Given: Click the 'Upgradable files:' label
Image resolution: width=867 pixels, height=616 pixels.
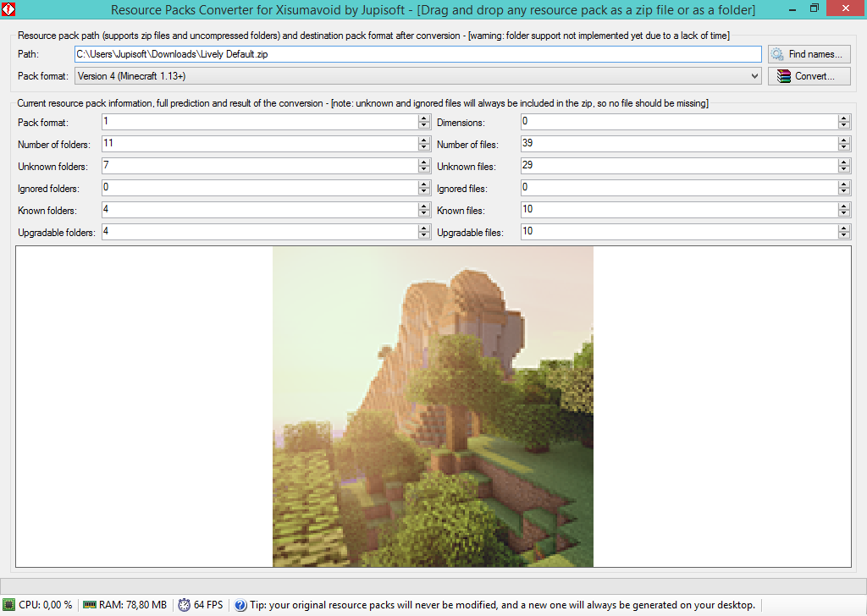Looking at the screenshot, I should [470, 233].
